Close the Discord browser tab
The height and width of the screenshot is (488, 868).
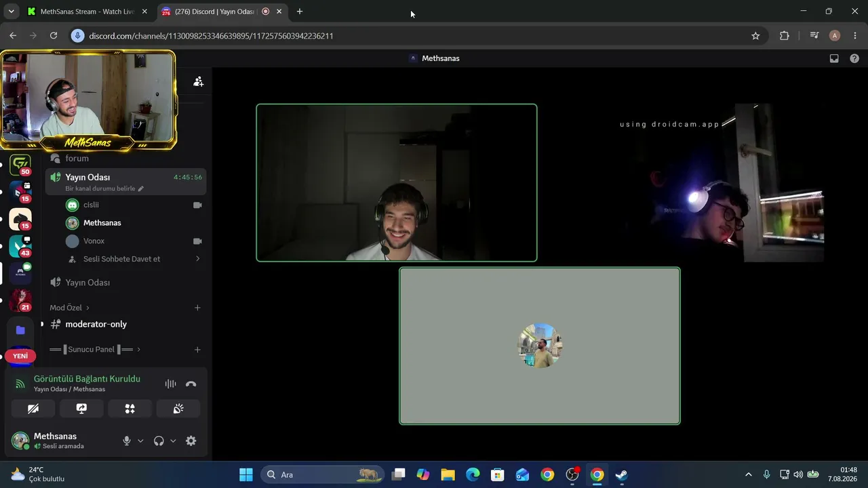point(279,12)
